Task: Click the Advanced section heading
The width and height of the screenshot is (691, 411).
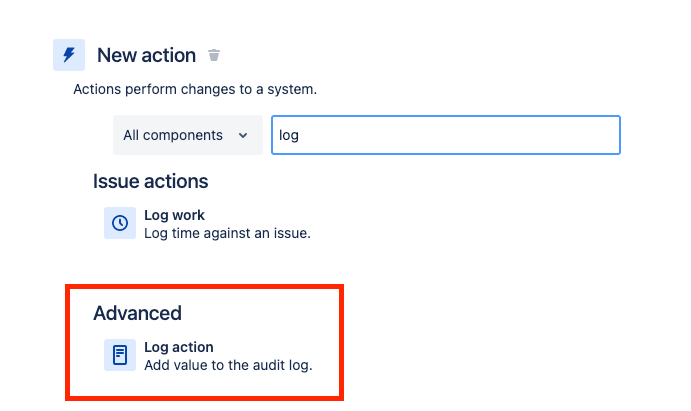Action: pyautogui.click(x=137, y=313)
